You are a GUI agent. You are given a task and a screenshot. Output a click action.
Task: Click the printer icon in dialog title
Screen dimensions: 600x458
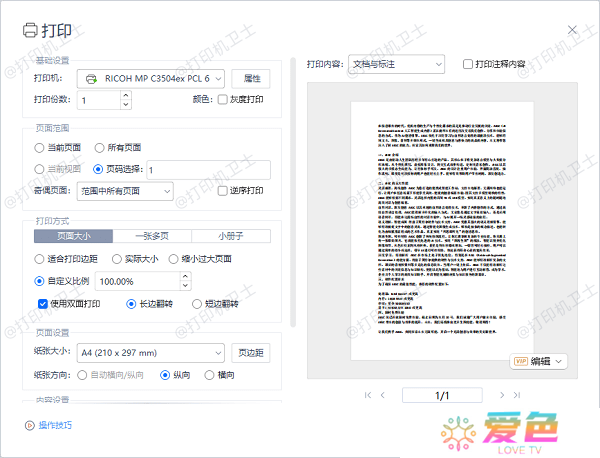pos(30,30)
